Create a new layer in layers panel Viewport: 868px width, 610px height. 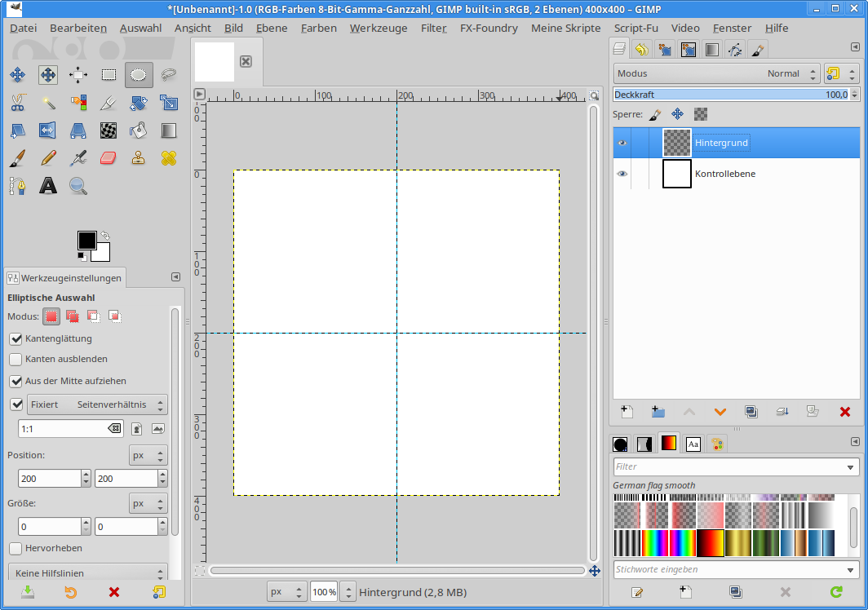pyautogui.click(x=627, y=412)
